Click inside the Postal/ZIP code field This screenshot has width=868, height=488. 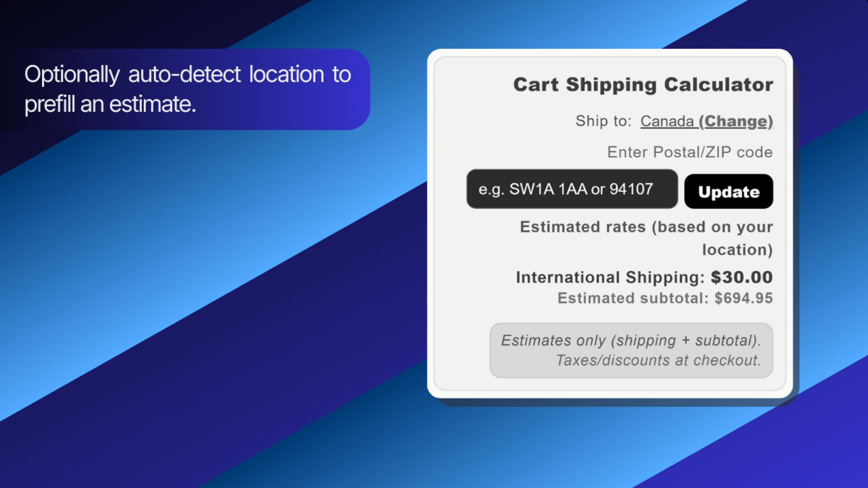coord(571,189)
